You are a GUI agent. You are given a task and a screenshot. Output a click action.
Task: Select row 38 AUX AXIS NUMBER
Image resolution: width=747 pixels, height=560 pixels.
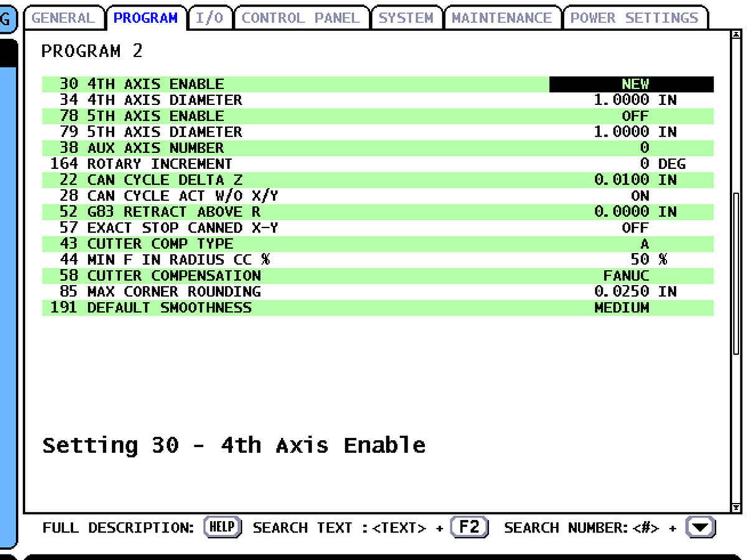point(378,148)
